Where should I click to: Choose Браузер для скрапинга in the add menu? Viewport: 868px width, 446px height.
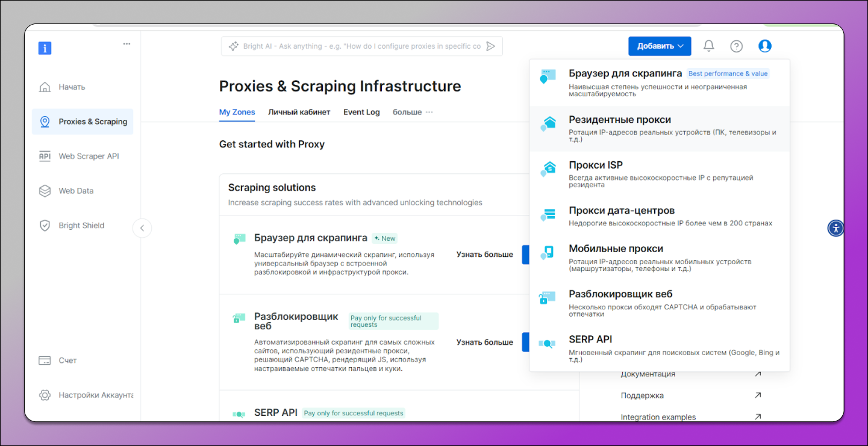(660, 82)
